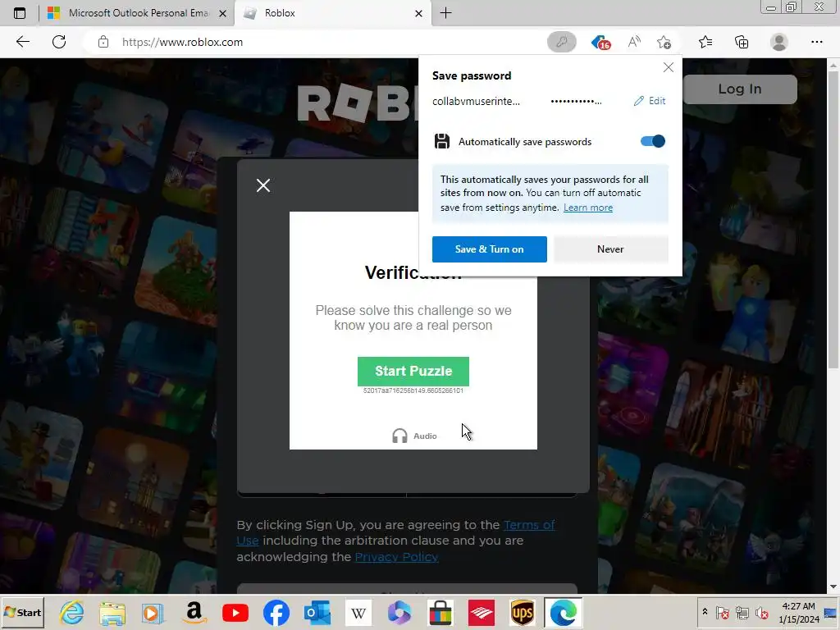Select the Roblox browser tab
The image size is (840, 630).
point(332,13)
